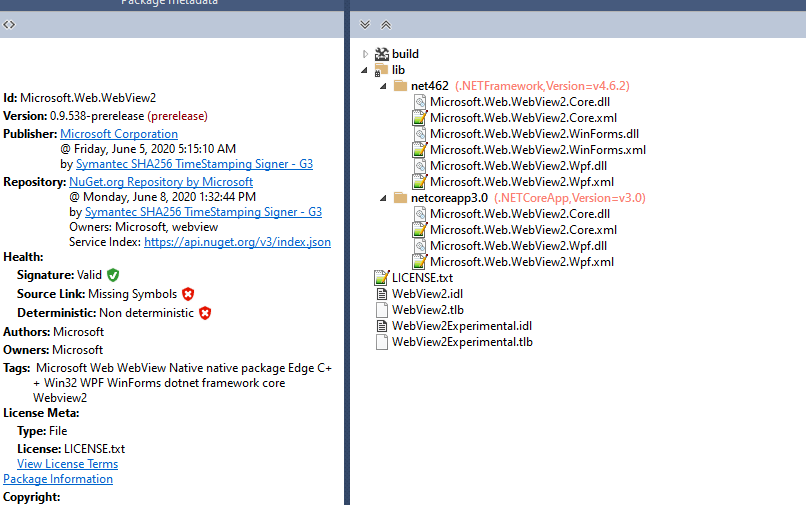This screenshot has width=806, height=505.
Task: Collapse the netcoreapp3.0 folder node
Action: tap(383, 198)
